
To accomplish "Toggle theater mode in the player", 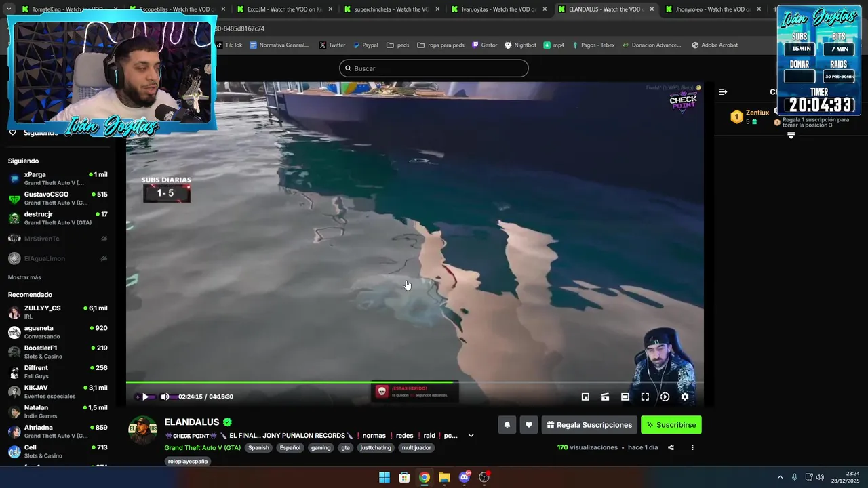I will click(625, 397).
